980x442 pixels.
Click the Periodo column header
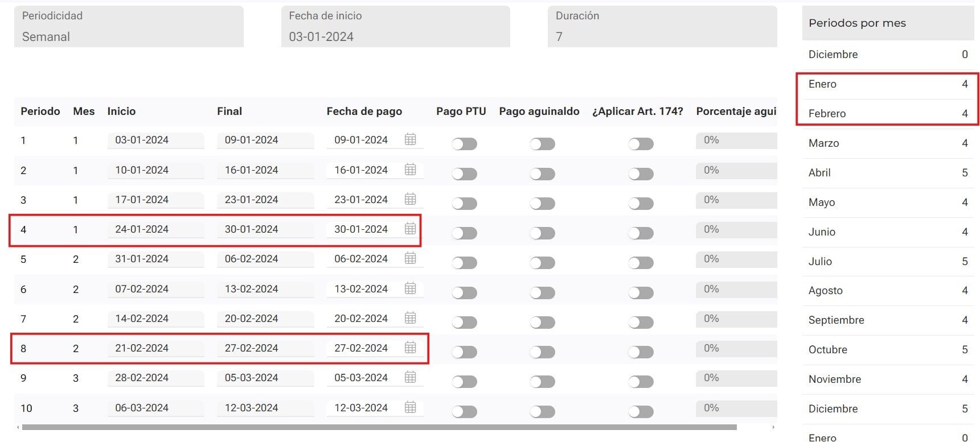pos(40,111)
